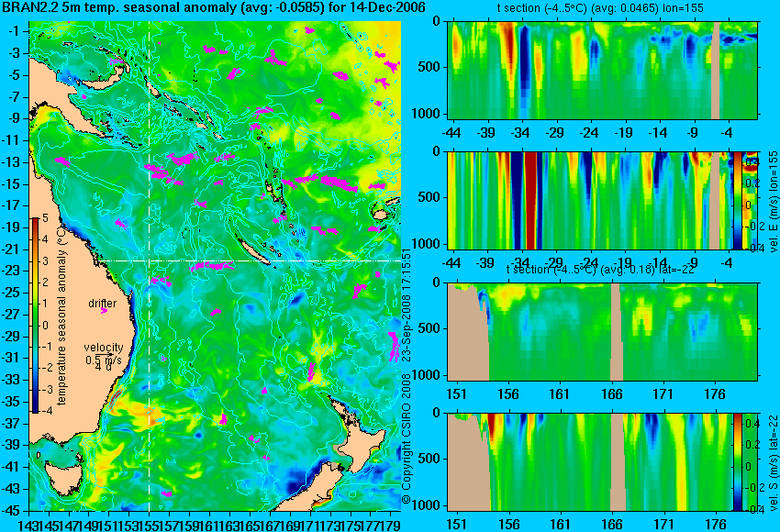Click the 'vel. S (m/s) lat=-22' axis label
This screenshot has width=780, height=532.
[x=773, y=462]
